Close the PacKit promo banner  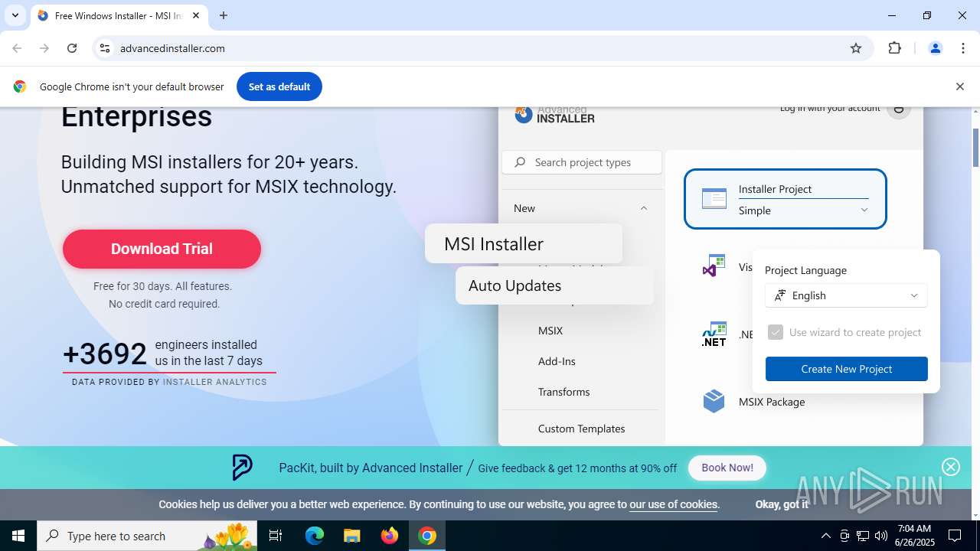(951, 467)
